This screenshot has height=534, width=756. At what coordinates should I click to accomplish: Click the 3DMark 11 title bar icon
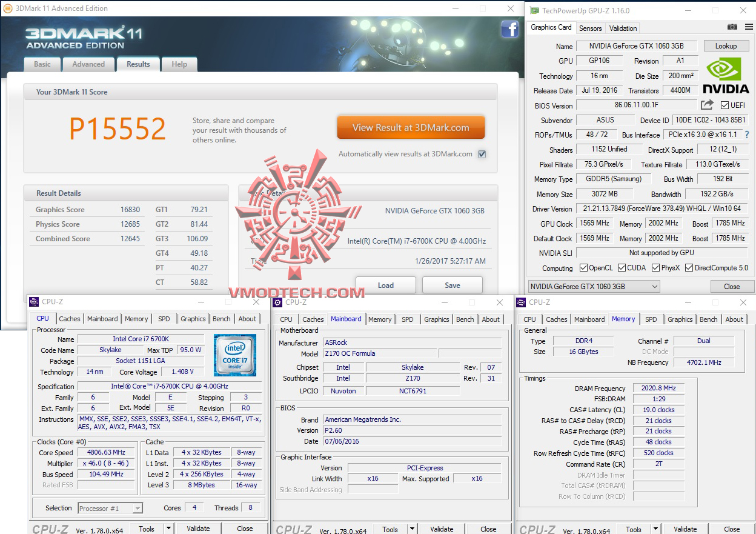pyautogui.click(x=7, y=8)
